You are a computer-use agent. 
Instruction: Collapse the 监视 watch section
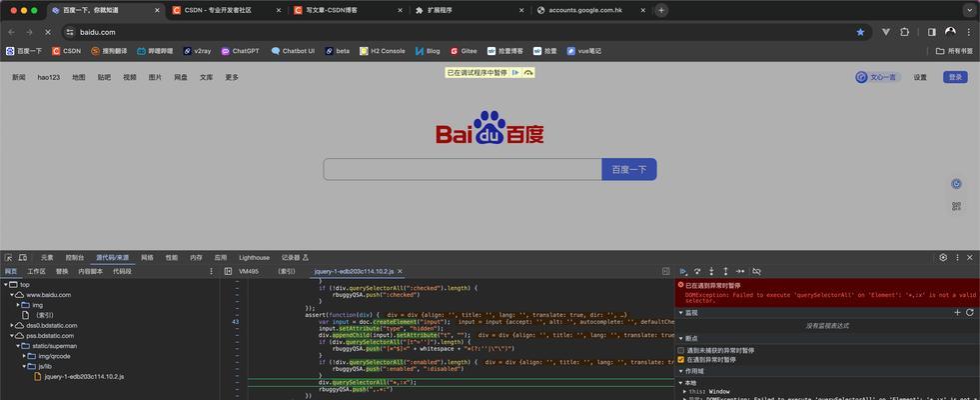click(x=682, y=312)
